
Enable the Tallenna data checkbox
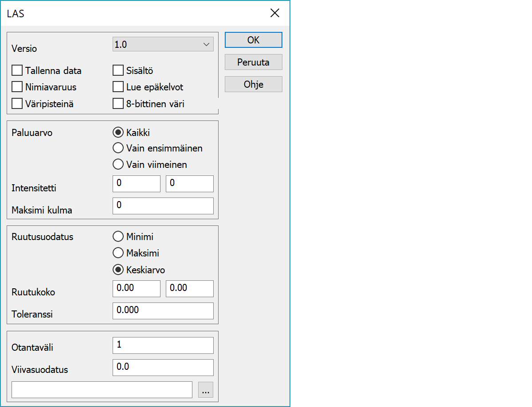(x=17, y=70)
